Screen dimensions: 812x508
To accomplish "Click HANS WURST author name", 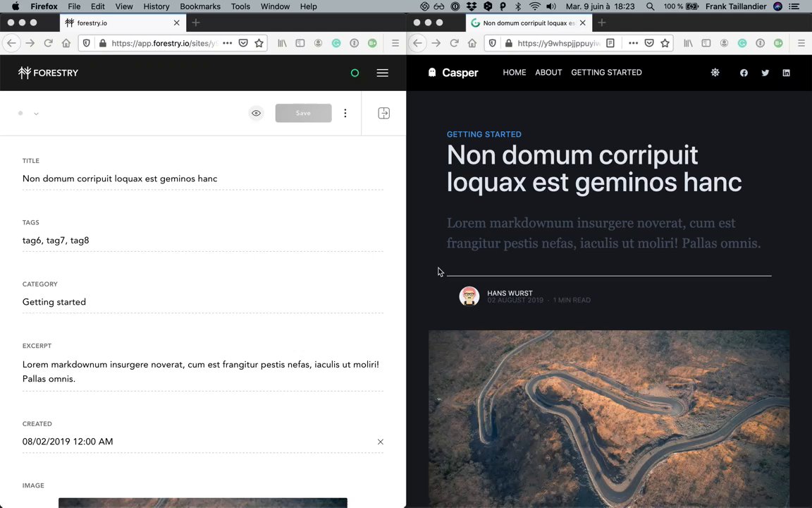I will (x=510, y=293).
